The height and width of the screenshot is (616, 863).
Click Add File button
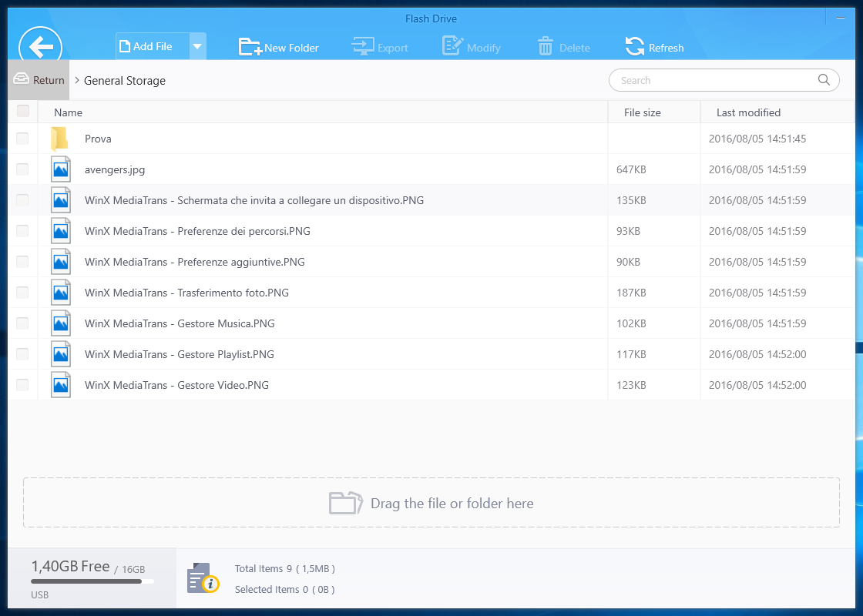(153, 46)
